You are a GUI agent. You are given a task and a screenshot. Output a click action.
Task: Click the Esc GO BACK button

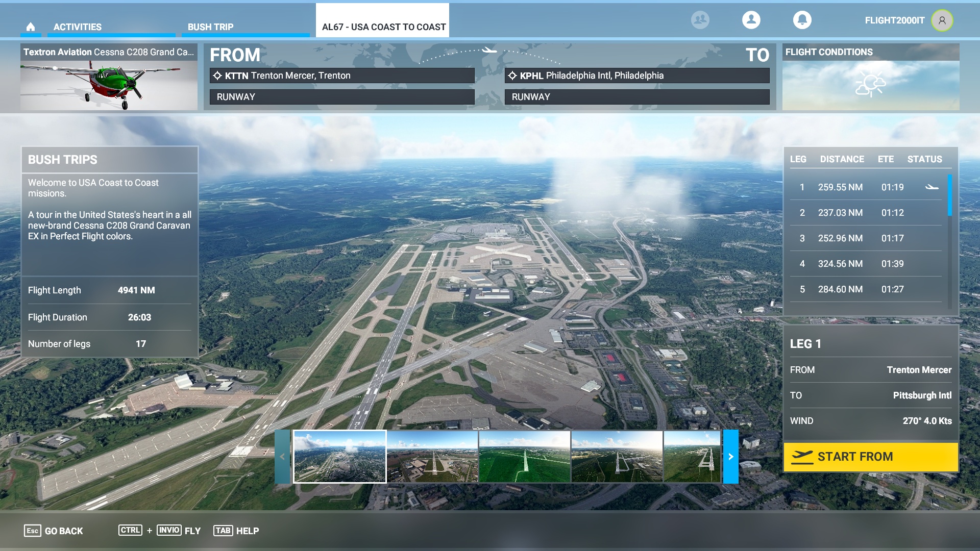(x=54, y=531)
